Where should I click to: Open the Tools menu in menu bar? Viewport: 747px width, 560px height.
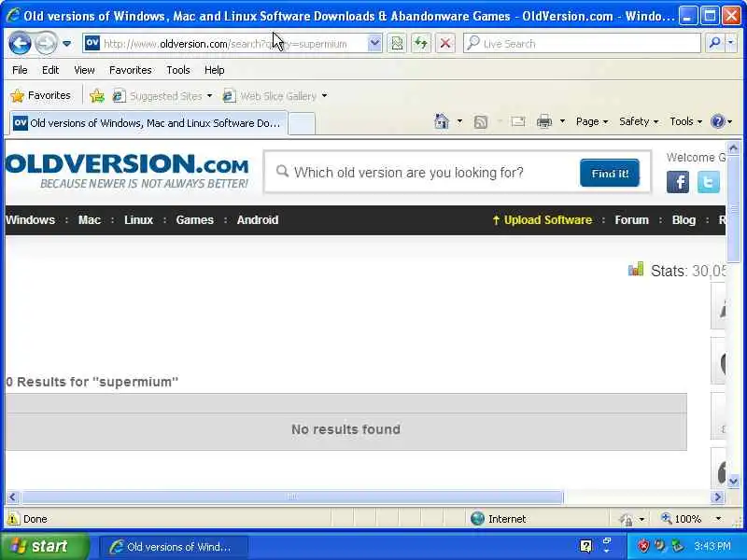(x=178, y=70)
